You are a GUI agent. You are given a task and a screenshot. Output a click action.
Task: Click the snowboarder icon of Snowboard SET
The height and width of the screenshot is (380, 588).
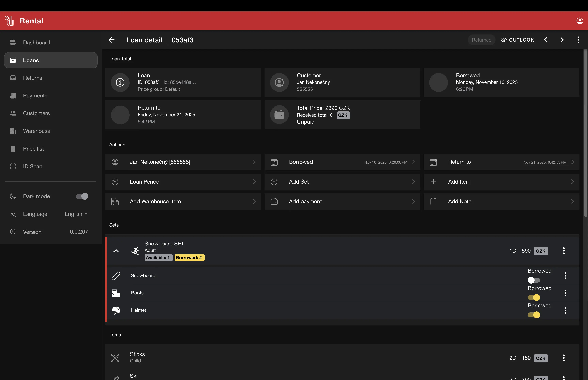click(x=135, y=251)
